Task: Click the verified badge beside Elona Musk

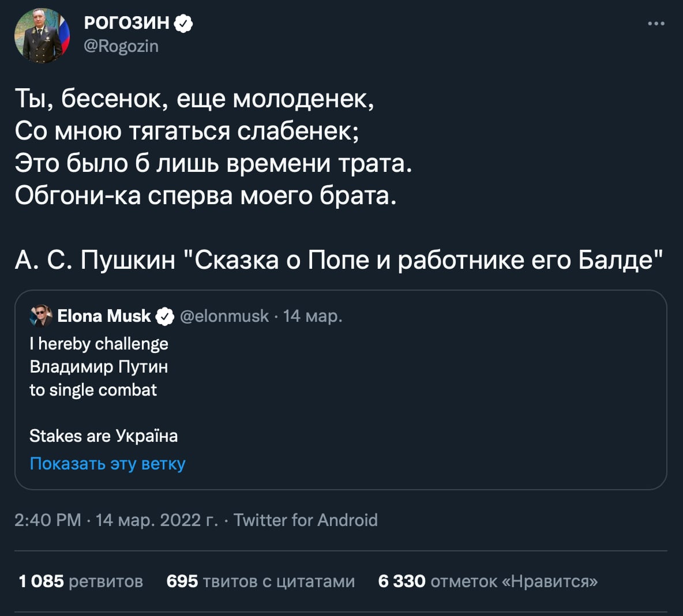Action: pyautogui.click(x=165, y=316)
